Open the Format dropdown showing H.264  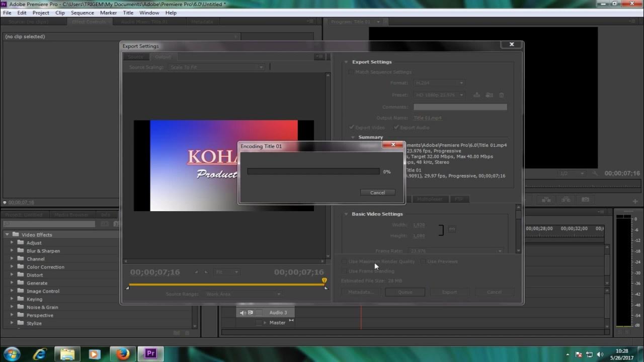[439, 82]
